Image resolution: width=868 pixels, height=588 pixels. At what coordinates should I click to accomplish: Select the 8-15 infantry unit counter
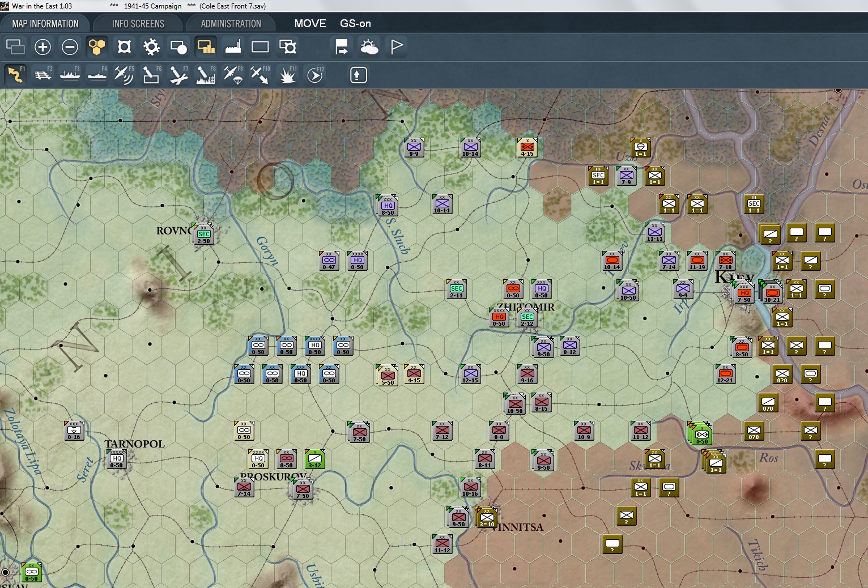tap(542, 402)
